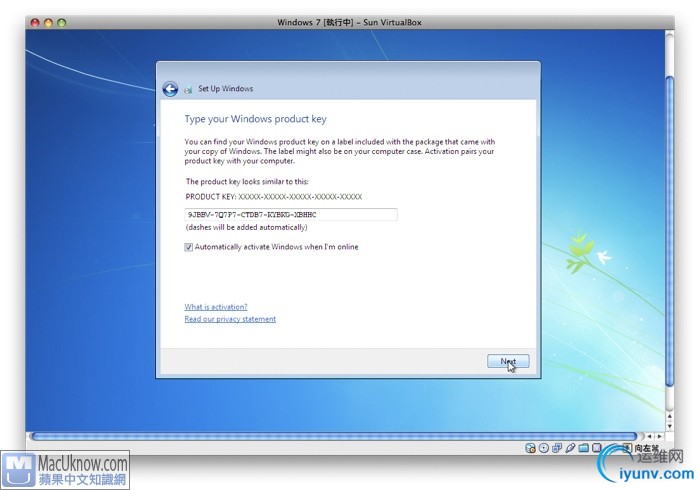Click the vertical scrollbar of VirtualBox window

point(669,231)
